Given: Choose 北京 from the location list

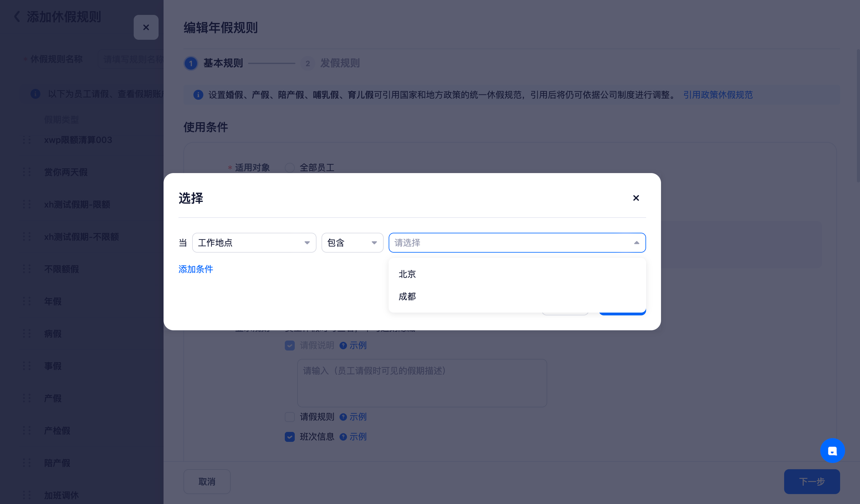Looking at the screenshot, I should [407, 274].
